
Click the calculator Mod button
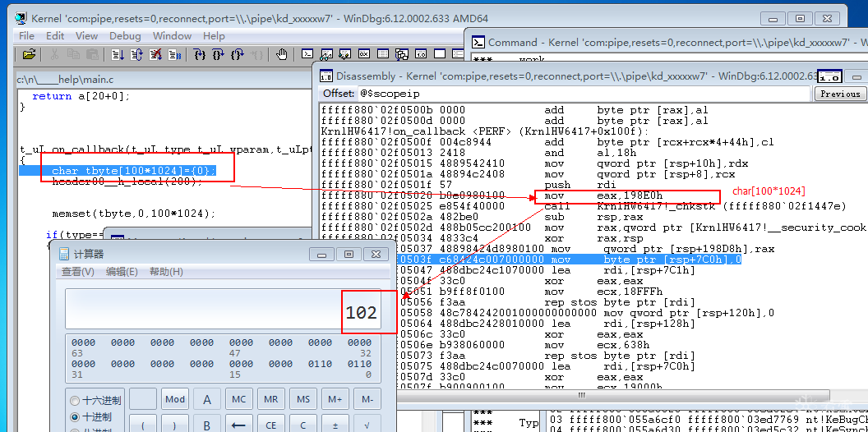175,399
